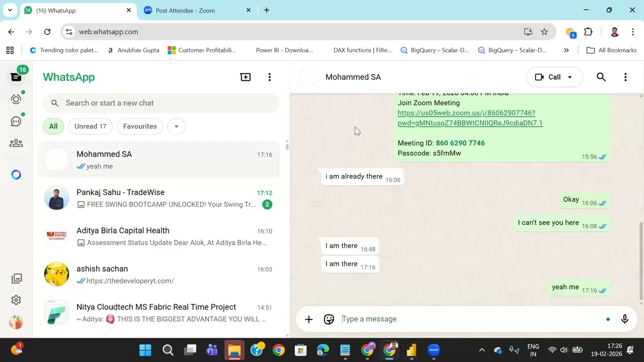Screen dimensions: 644x362
Task: Open the Chrome tab search dropdown
Action: click(x=10, y=10)
